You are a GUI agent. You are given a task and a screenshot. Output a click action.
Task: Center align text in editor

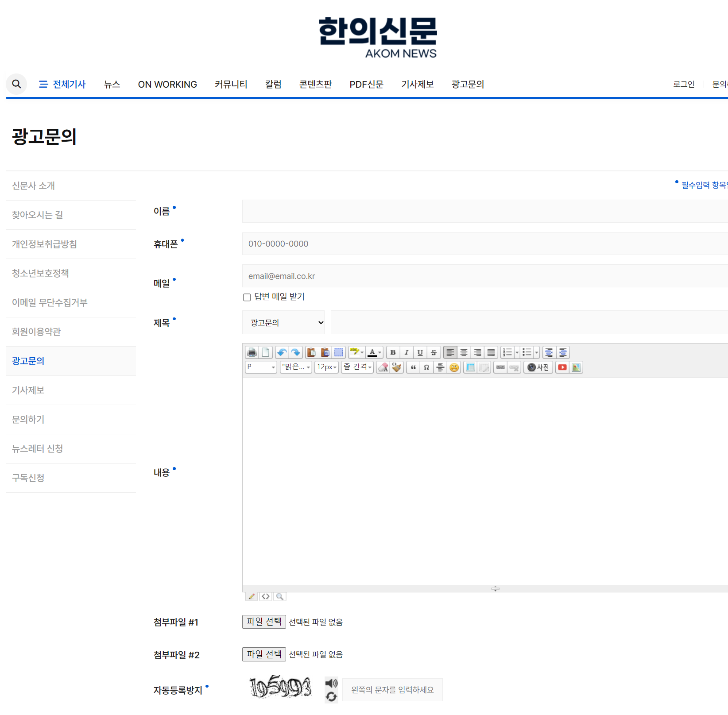464,352
